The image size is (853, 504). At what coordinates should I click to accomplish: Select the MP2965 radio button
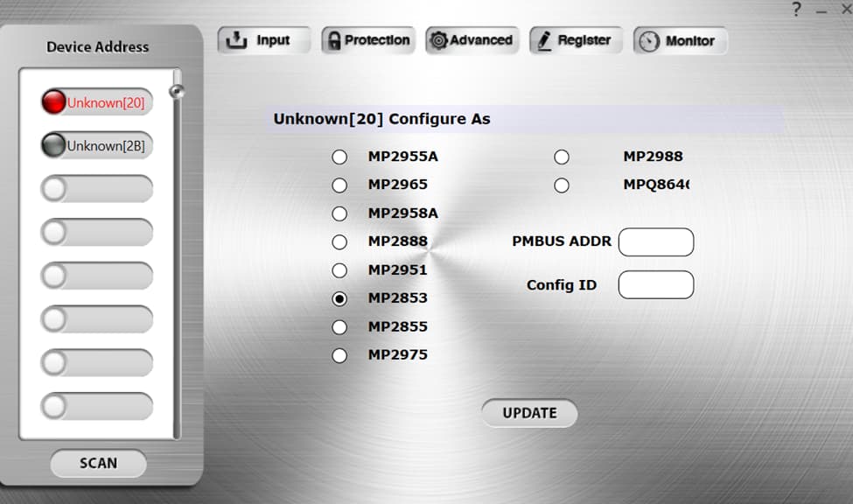[x=339, y=185]
